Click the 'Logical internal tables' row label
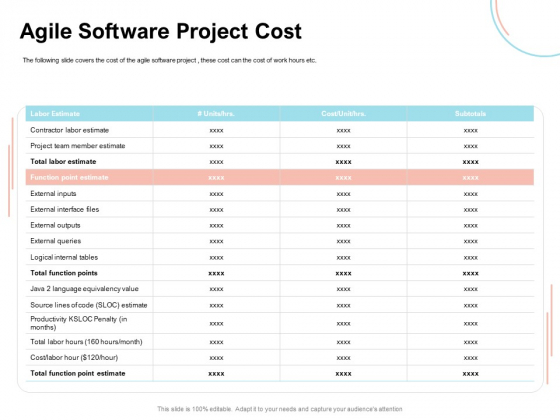560x420 pixels. 64,257
